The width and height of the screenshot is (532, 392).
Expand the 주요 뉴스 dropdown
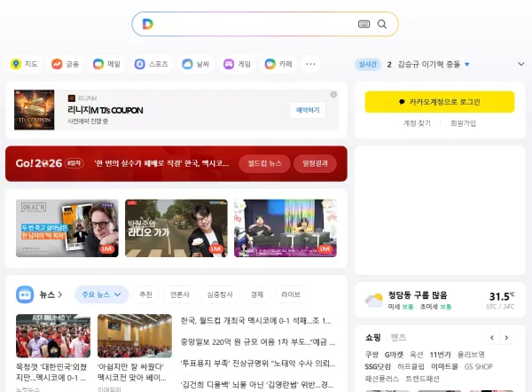[x=101, y=294]
